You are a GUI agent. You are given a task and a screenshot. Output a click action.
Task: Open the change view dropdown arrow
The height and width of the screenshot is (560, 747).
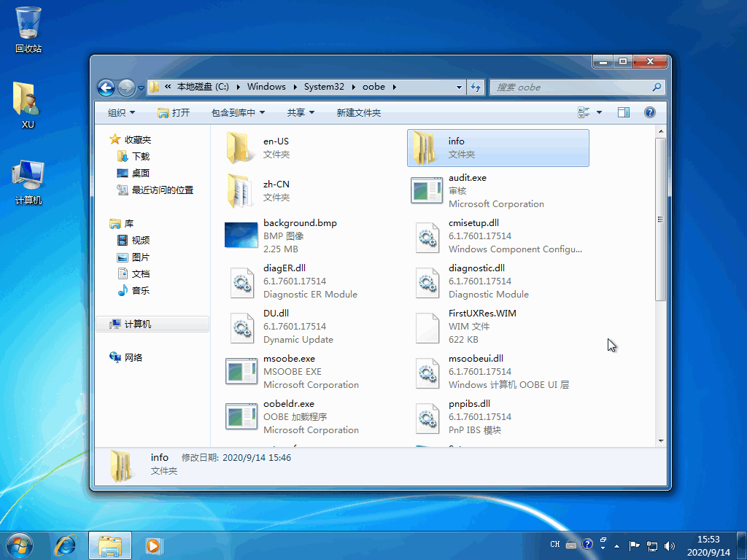point(600,112)
